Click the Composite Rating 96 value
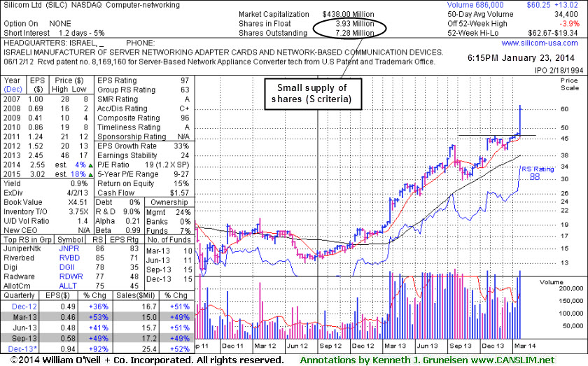588x366 pixels. (185, 118)
